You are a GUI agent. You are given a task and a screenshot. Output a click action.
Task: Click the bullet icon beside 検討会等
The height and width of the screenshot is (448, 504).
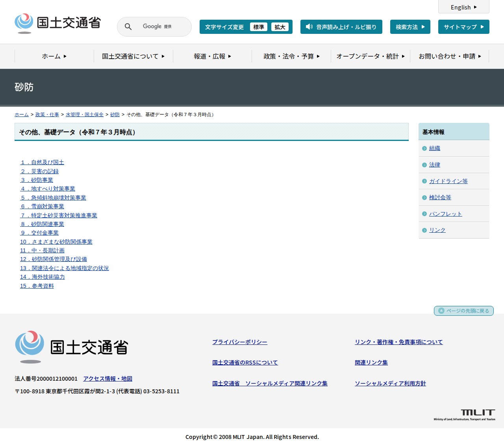point(424,198)
